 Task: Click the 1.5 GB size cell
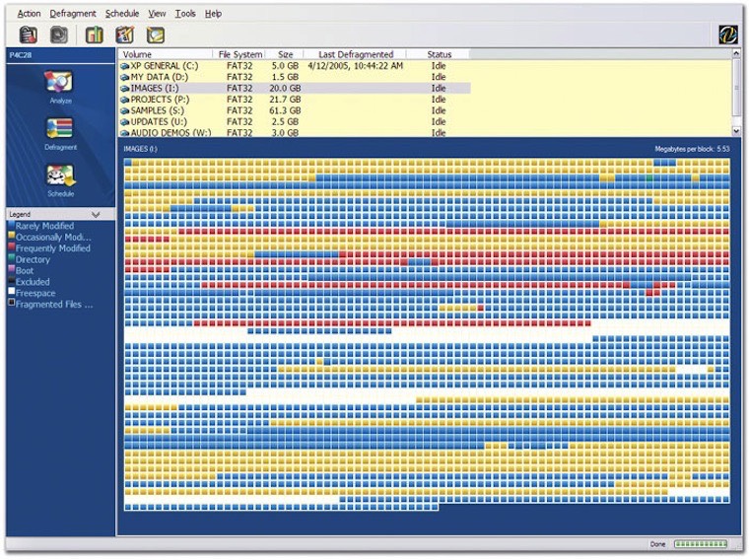tap(285, 77)
